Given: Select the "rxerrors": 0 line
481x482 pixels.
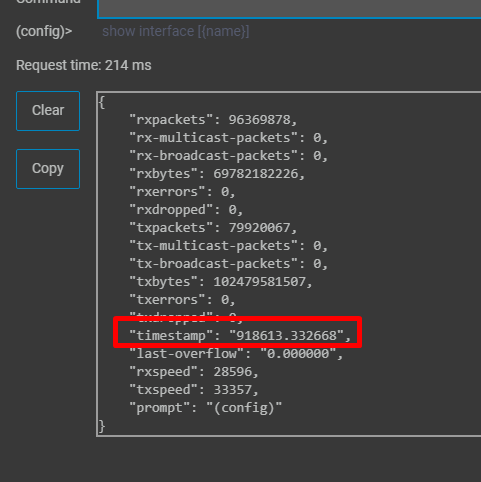Looking at the screenshot, I should click(182, 192).
